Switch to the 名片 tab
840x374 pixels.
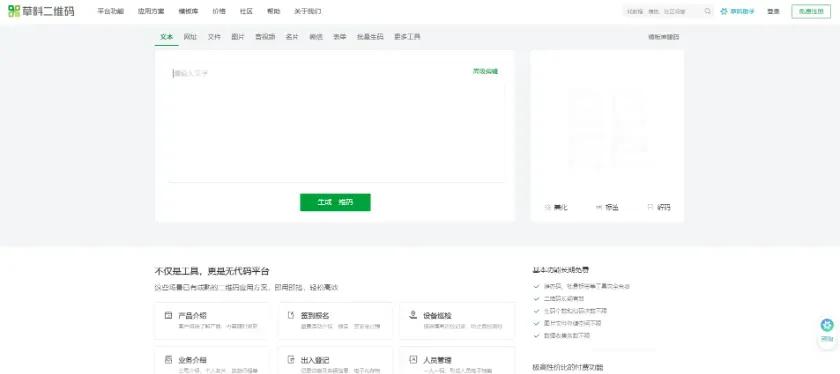click(292, 37)
